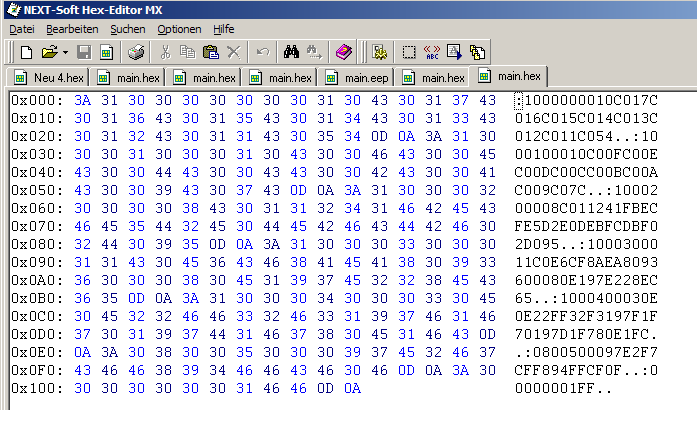
Task: Open the Optionen menu
Action: 179,29
